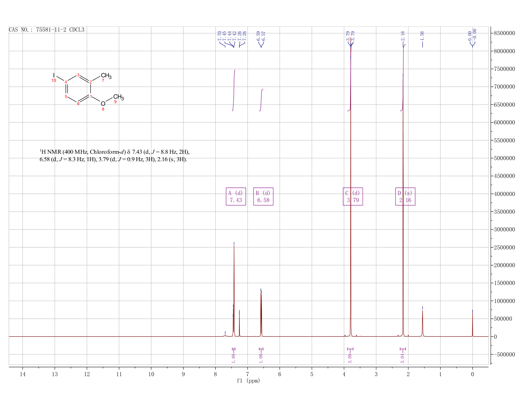Select the 'CAS NO.: 75581-11-2 CDCL3' title text
Screen dimensions: 532x411
point(47,30)
